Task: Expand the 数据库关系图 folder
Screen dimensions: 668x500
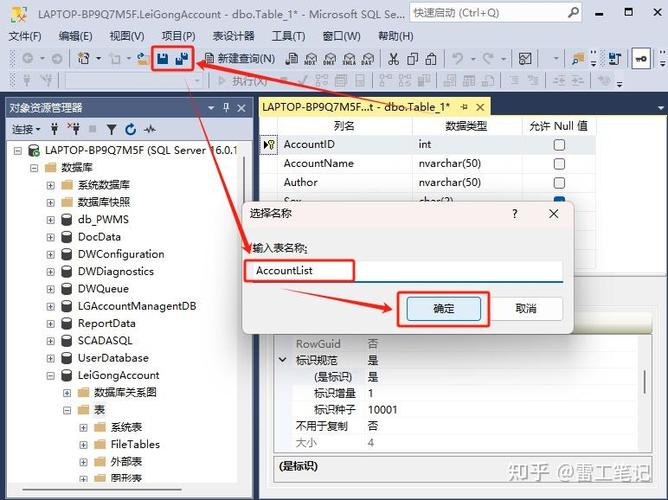Action: coord(67,393)
